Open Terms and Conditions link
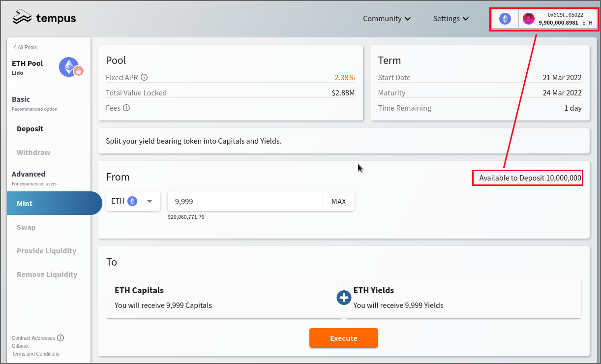The height and width of the screenshot is (364, 601). tap(35, 354)
